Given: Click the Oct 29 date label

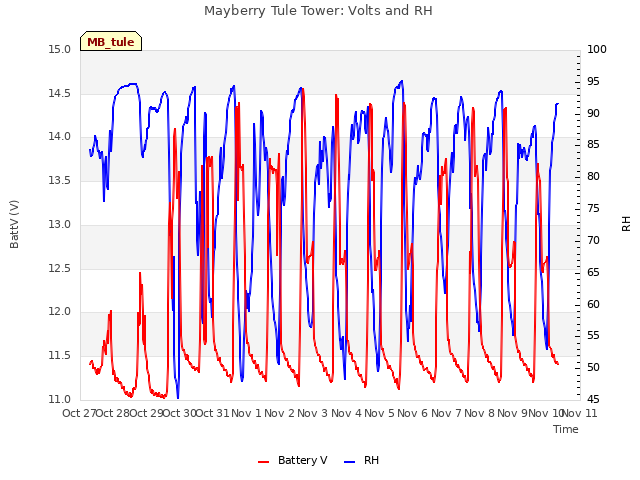Looking at the screenshot, I should [x=147, y=413].
